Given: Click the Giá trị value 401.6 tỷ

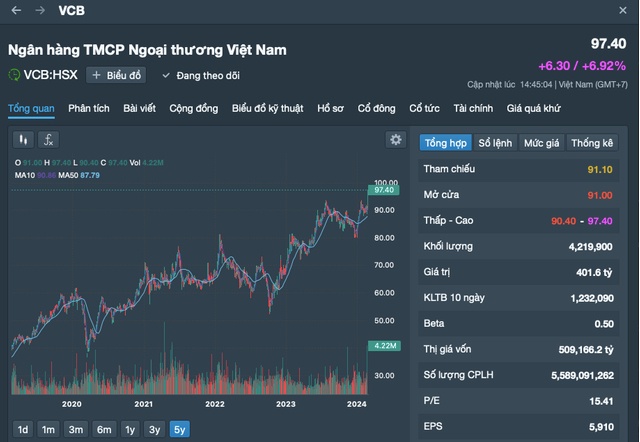Looking at the screenshot, I should point(594,272).
